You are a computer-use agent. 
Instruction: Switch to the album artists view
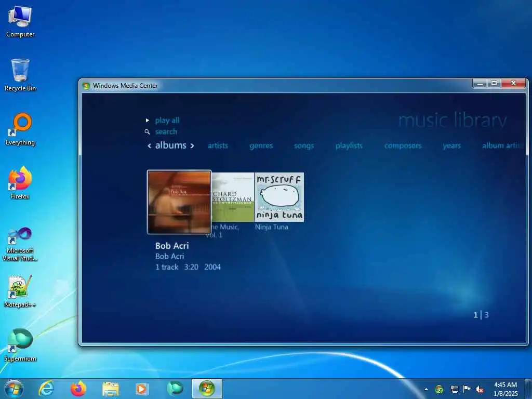tap(501, 145)
